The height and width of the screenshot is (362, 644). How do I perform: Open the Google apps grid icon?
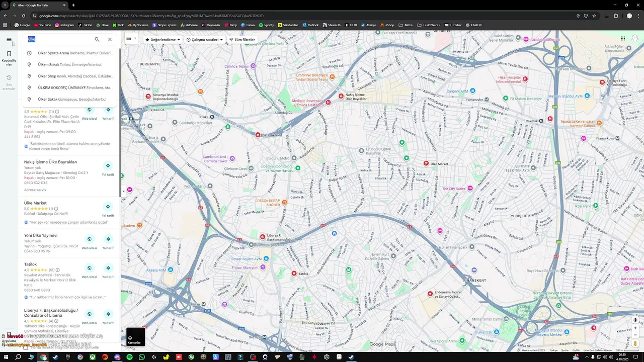622,39
